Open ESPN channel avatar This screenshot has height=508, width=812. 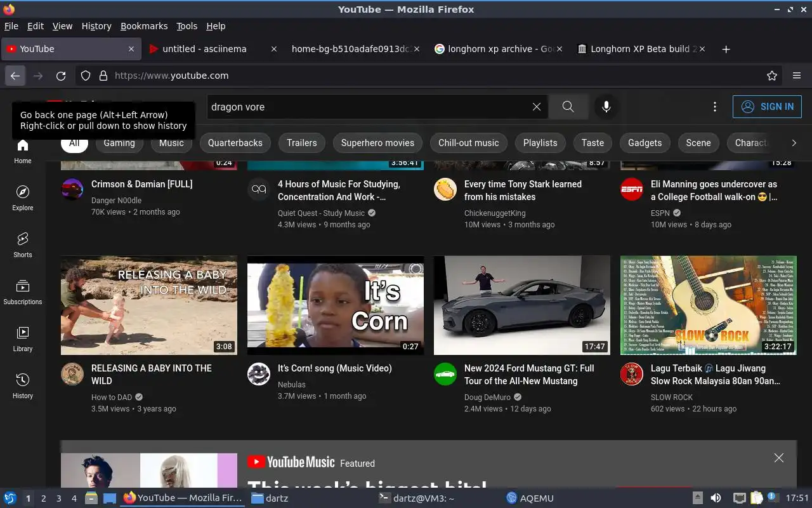(632, 189)
